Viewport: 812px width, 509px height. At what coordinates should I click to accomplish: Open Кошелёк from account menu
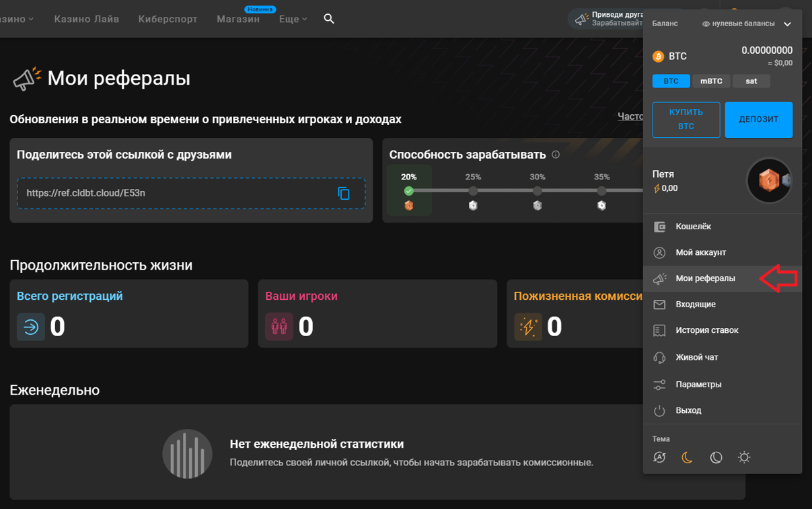(723, 227)
